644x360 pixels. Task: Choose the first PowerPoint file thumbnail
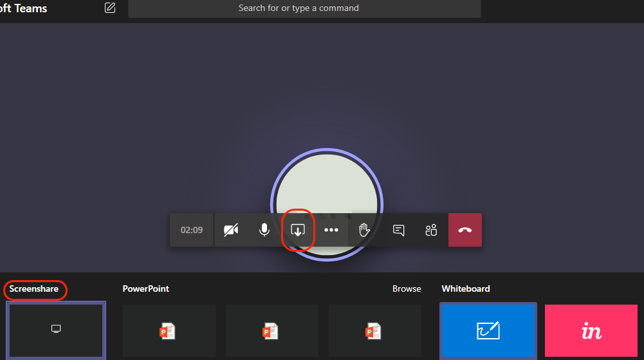click(x=169, y=331)
